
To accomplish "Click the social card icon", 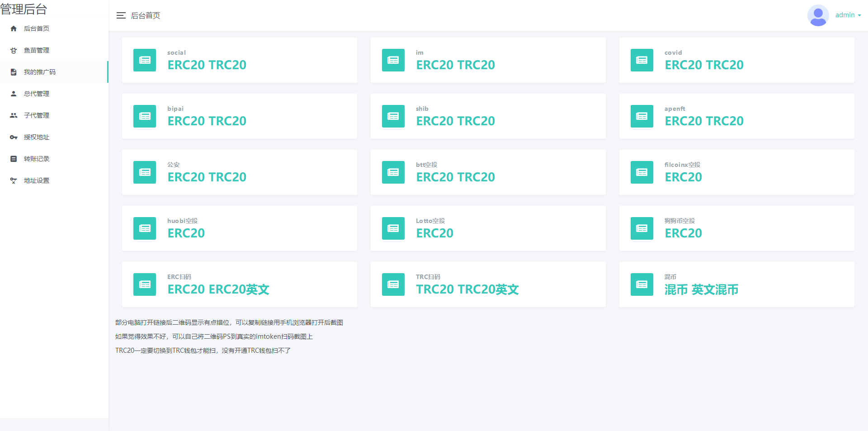I will pyautogui.click(x=145, y=60).
